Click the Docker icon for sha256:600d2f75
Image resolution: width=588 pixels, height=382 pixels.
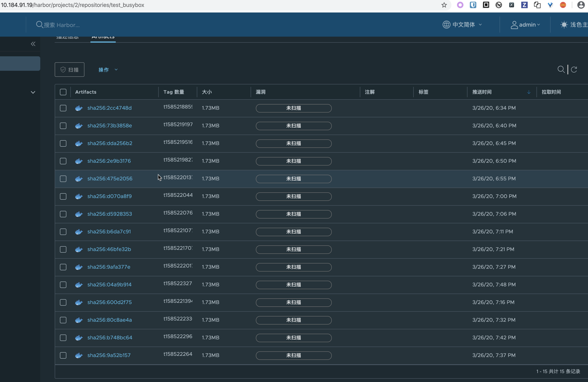coord(79,302)
